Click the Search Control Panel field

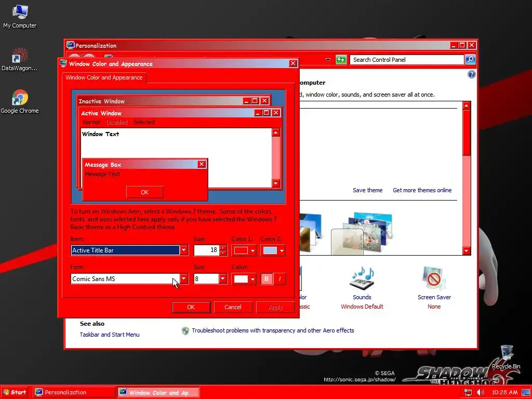406,60
